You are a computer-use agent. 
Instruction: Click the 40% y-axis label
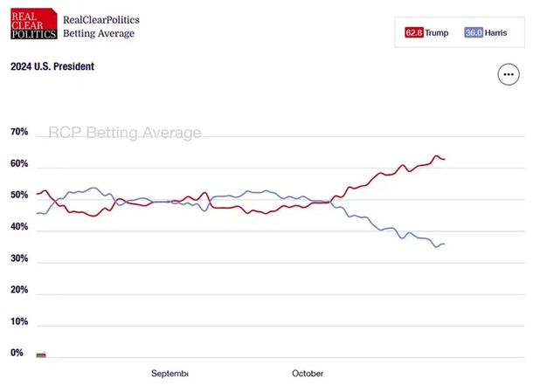19,227
